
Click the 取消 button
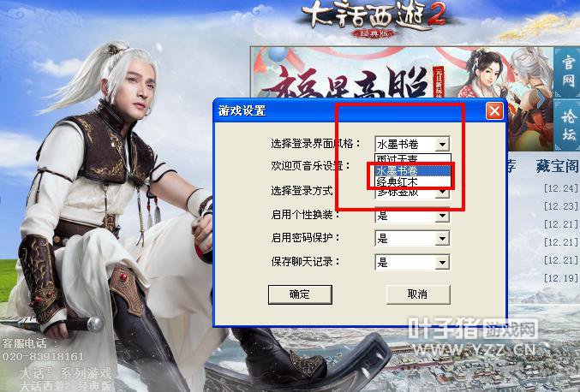pos(418,294)
